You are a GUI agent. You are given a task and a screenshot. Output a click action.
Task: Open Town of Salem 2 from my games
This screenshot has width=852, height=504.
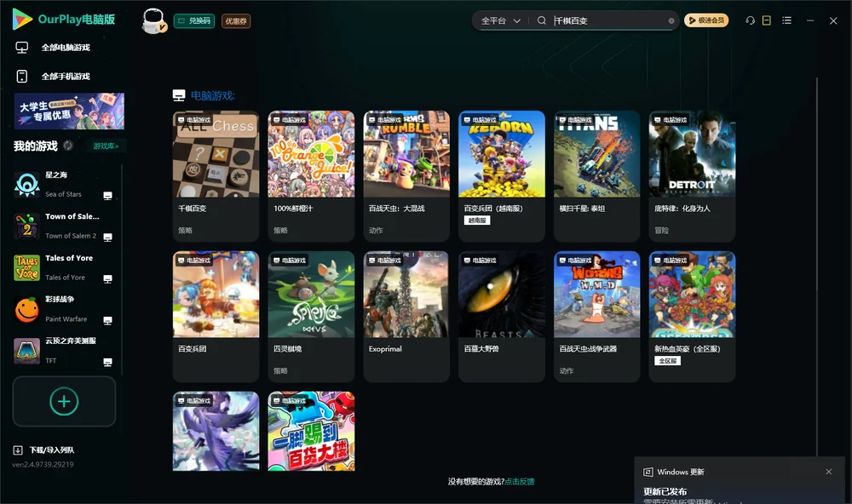[66, 226]
